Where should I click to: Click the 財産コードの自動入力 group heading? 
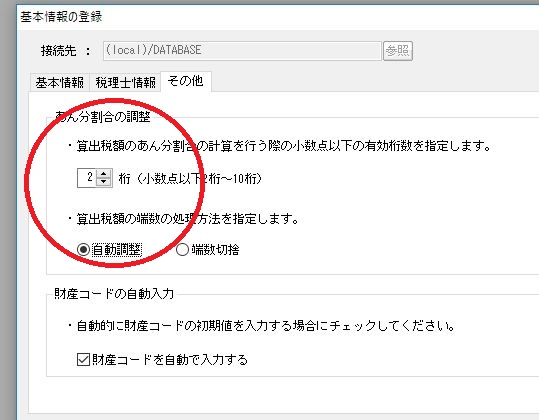(114, 294)
